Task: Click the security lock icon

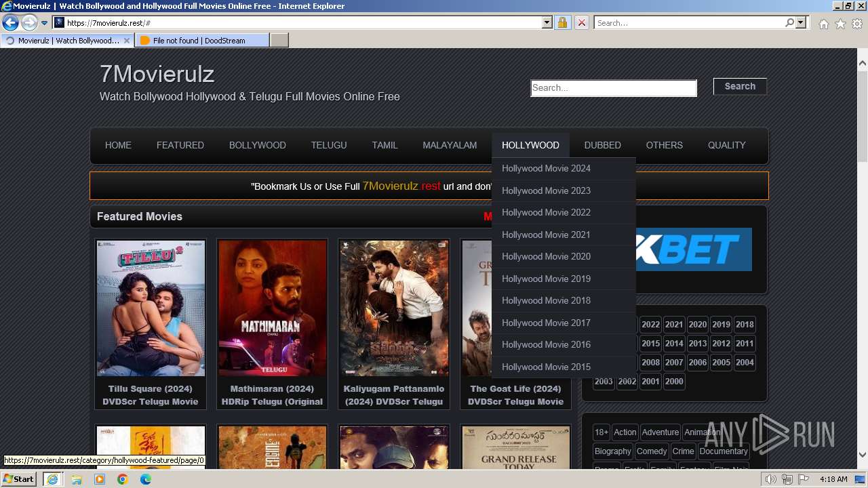Action: pos(562,22)
